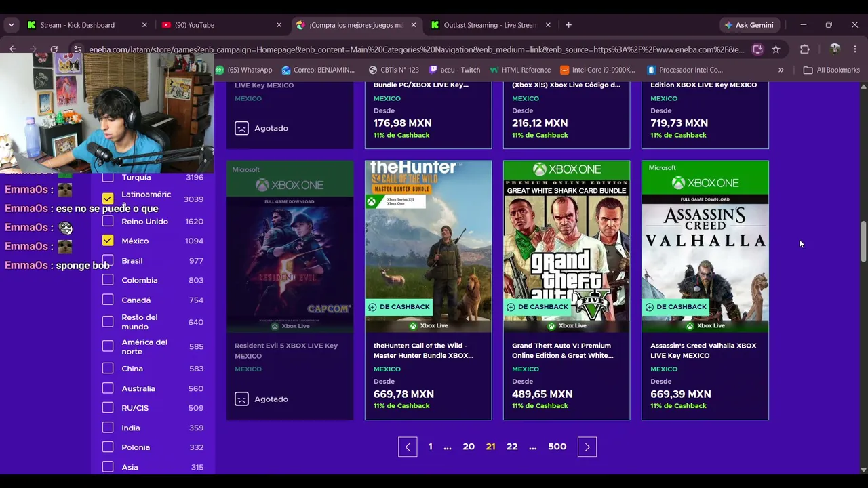Click the cashback badge on theHunter card

pos(399,307)
